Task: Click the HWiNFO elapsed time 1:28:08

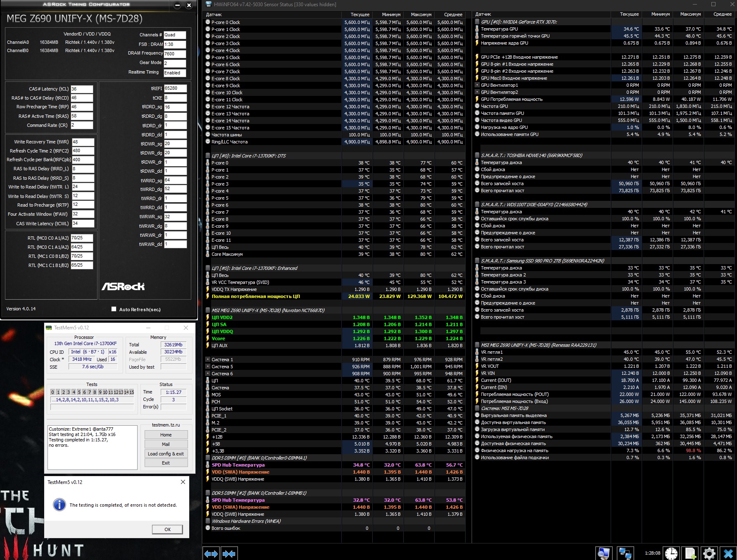Action: tap(652, 553)
